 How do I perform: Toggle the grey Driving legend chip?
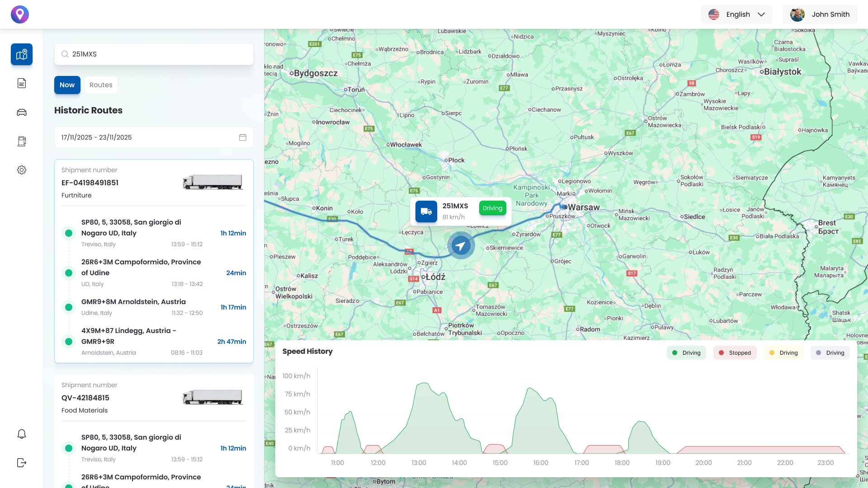pyautogui.click(x=830, y=353)
